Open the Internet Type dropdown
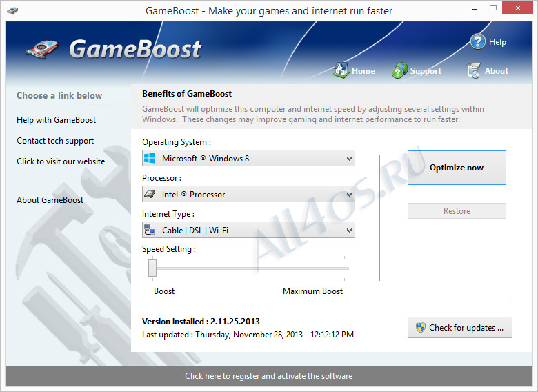This screenshot has width=538, height=392. [248, 230]
